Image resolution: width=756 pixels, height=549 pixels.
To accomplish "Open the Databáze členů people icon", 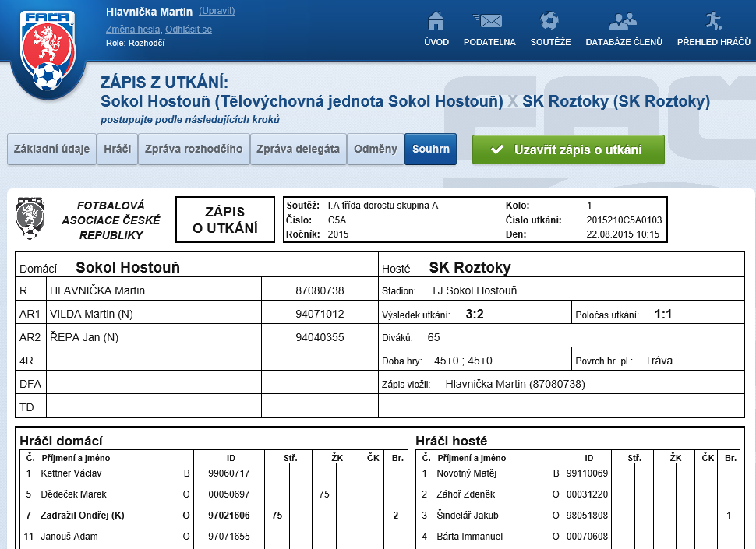I will [623, 21].
